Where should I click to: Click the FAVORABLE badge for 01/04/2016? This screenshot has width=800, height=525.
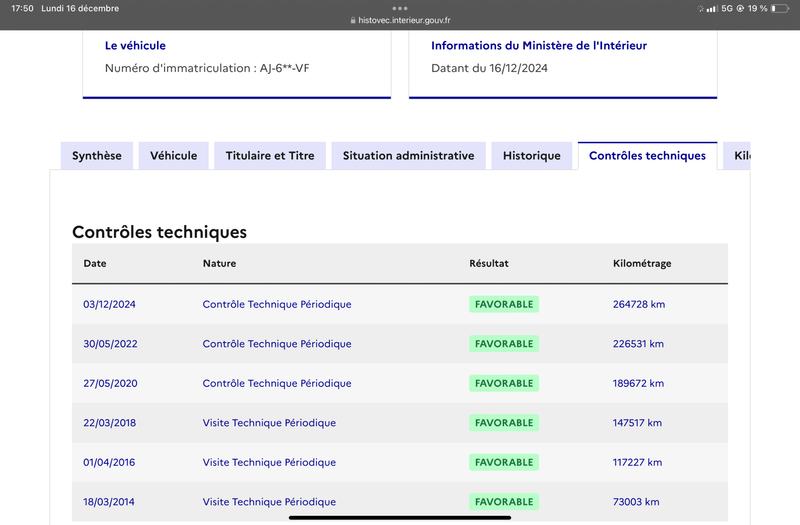pos(504,462)
